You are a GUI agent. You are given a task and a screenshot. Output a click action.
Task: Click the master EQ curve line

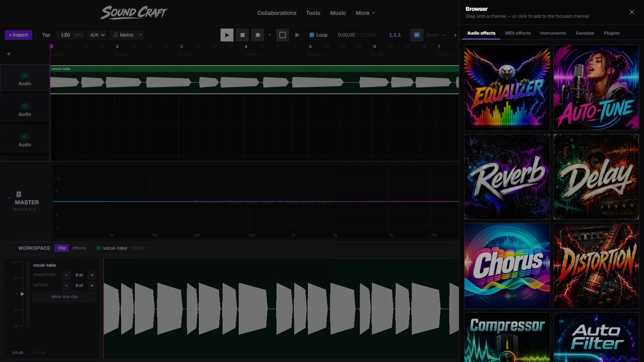click(256, 202)
